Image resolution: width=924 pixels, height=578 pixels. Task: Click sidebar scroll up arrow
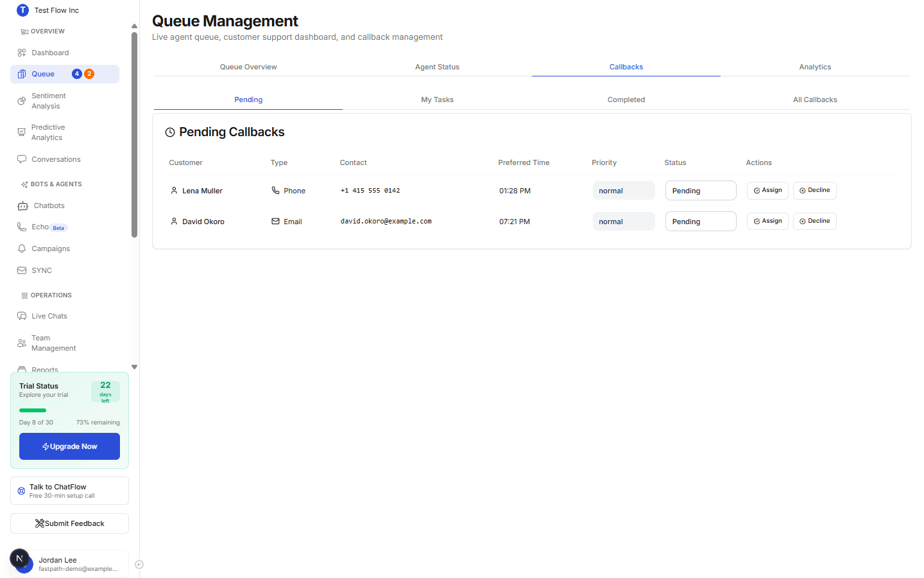click(x=134, y=26)
